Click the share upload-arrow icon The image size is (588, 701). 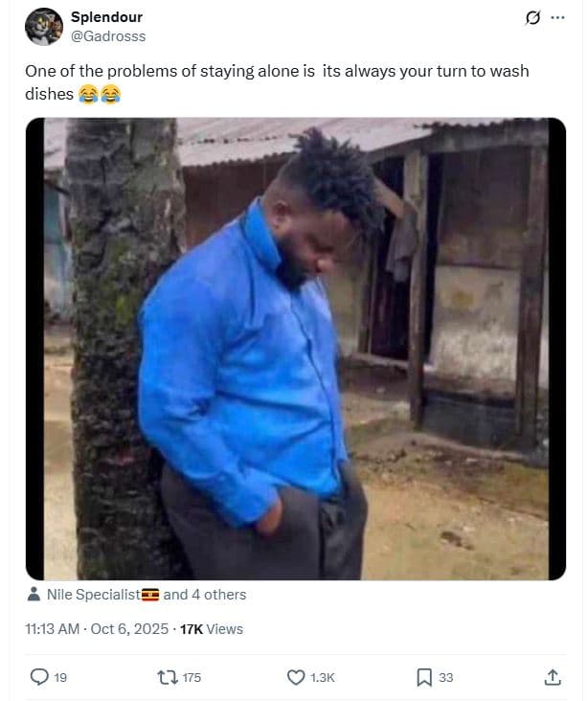tap(553, 677)
